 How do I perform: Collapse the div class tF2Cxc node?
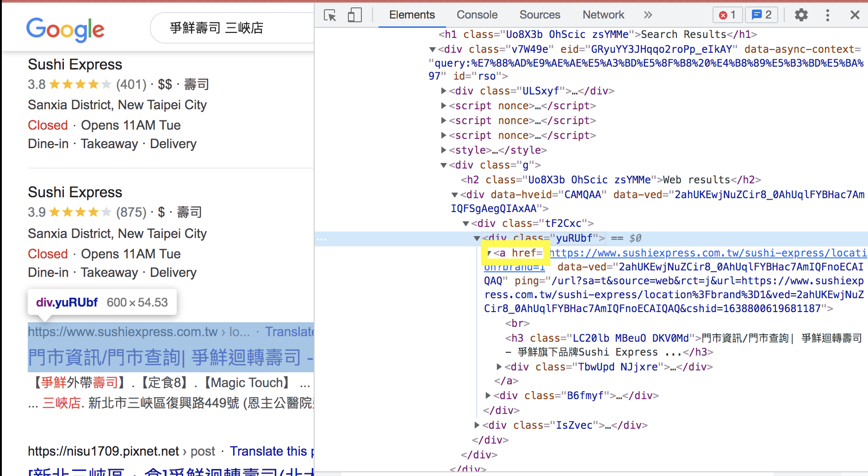tap(466, 224)
